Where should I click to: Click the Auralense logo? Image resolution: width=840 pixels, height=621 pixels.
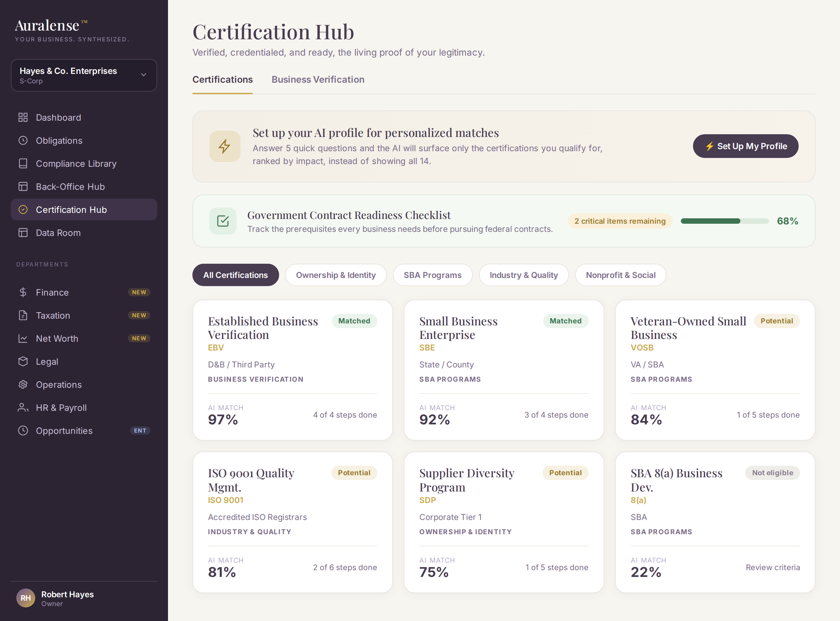(51, 25)
